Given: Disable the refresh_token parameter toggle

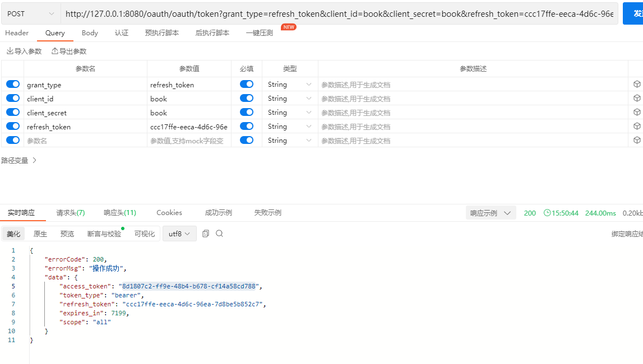Looking at the screenshot, I should [x=13, y=126].
